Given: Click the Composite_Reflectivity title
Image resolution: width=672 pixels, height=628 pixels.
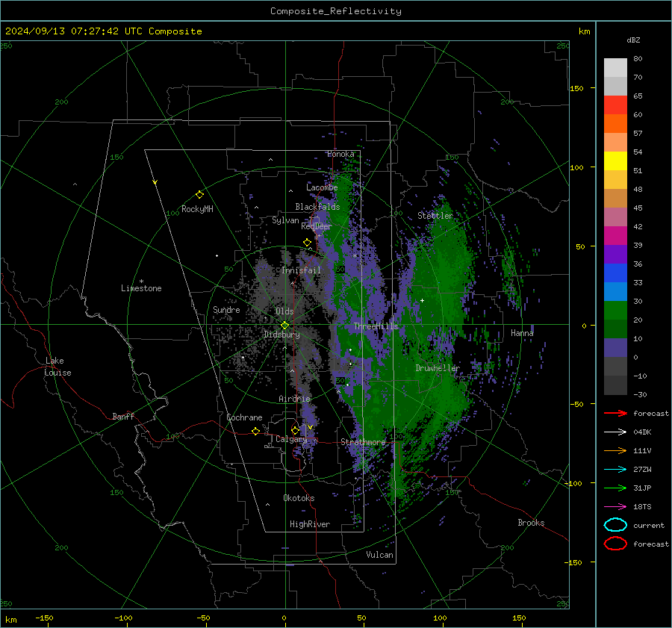Looking at the screenshot, I should pos(336,11).
